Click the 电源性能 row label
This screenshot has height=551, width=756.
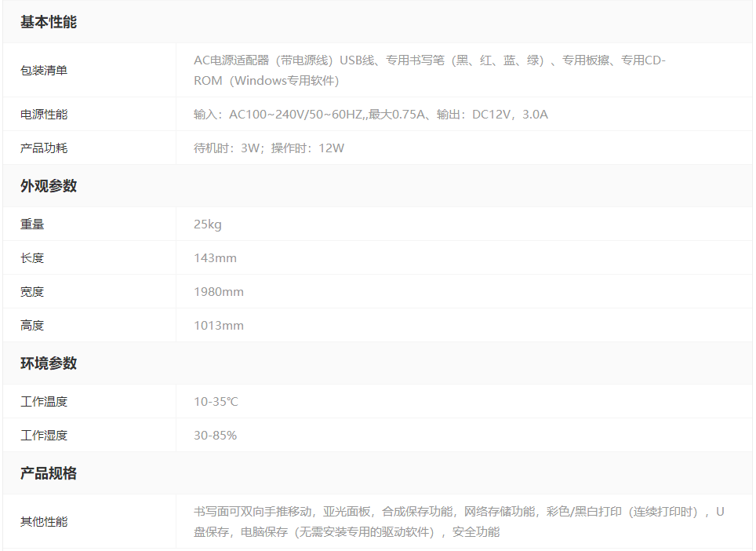[x=44, y=115]
